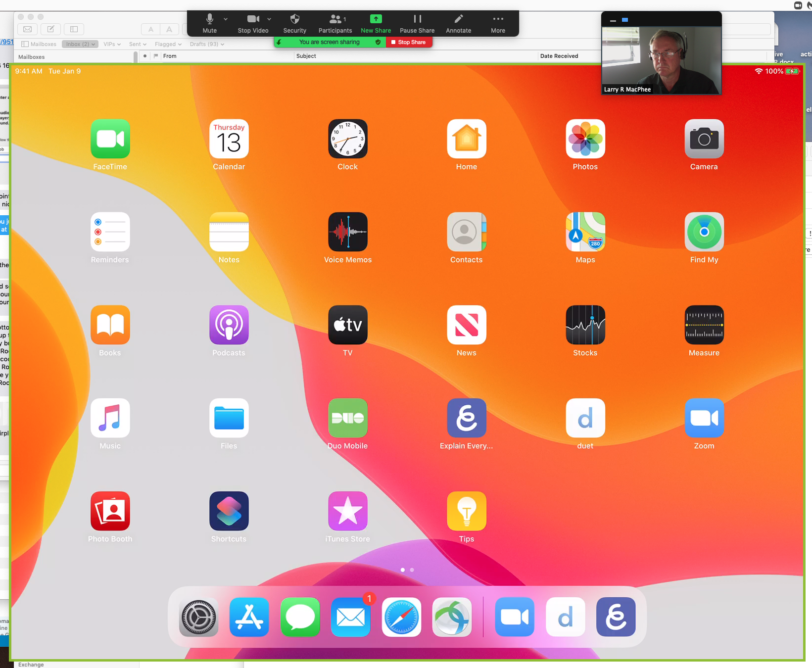Open App Store from the dock
Screen dimensions: 812x668
click(x=249, y=617)
